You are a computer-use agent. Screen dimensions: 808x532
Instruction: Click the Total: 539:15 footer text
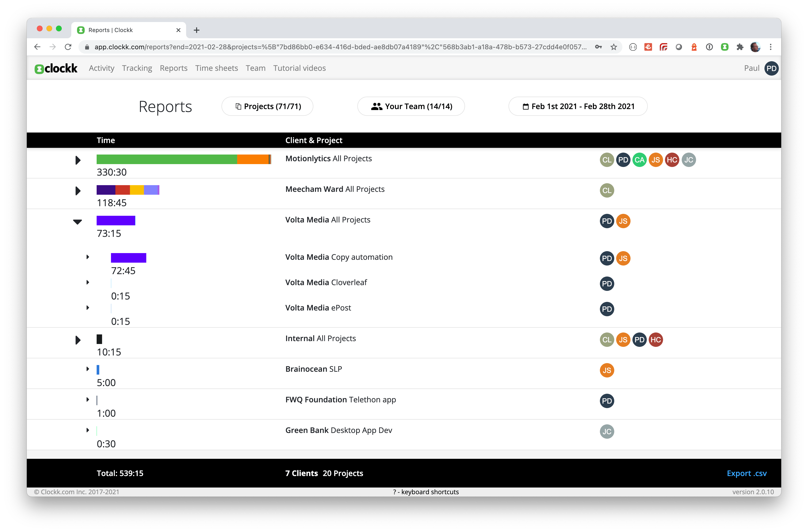pos(120,473)
